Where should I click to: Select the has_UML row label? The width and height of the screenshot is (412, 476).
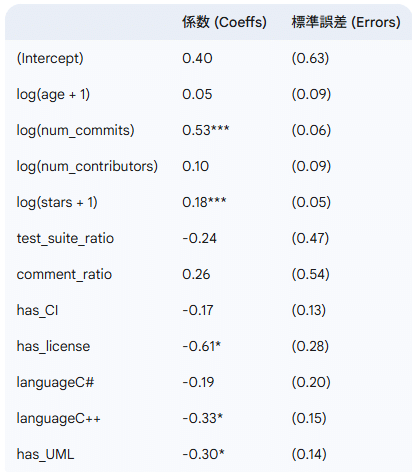45,455
